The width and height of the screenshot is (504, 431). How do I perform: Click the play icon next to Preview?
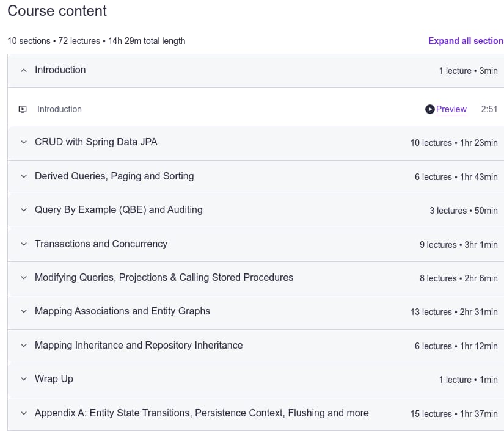click(x=429, y=109)
